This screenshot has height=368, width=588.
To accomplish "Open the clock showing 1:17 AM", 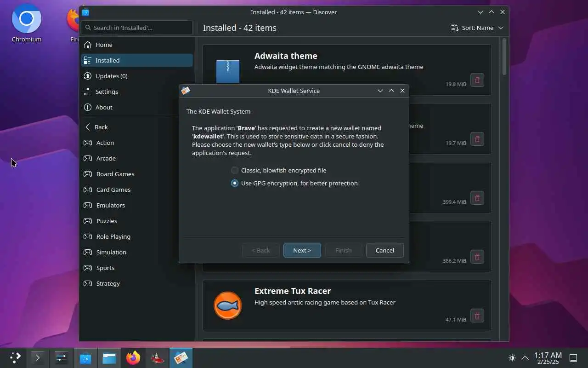I will tap(548, 358).
